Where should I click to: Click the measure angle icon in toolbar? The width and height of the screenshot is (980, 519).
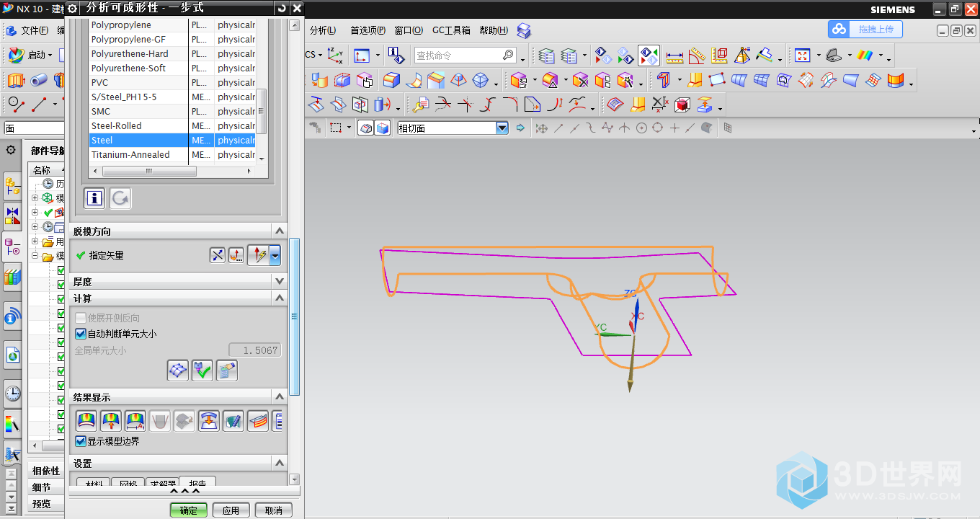point(697,56)
